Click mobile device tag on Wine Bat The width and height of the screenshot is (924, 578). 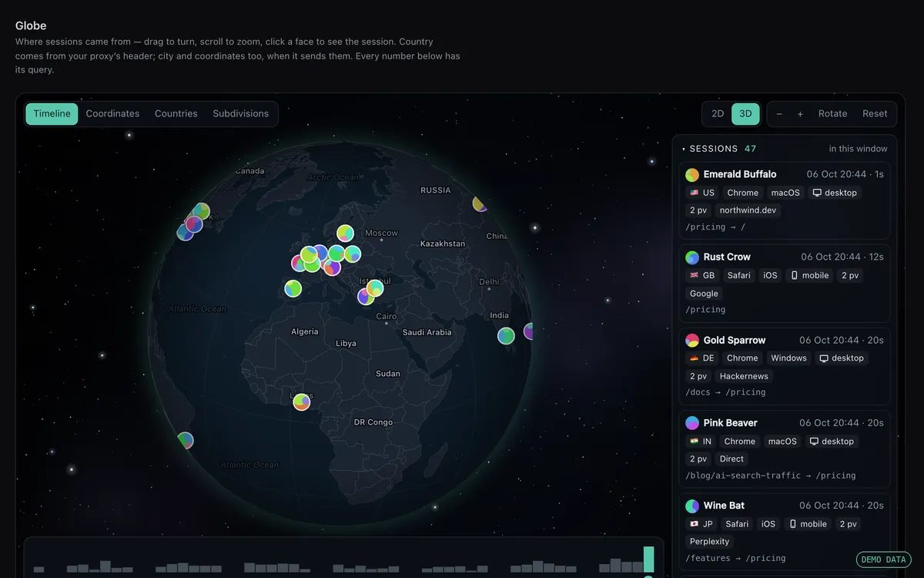pos(808,523)
